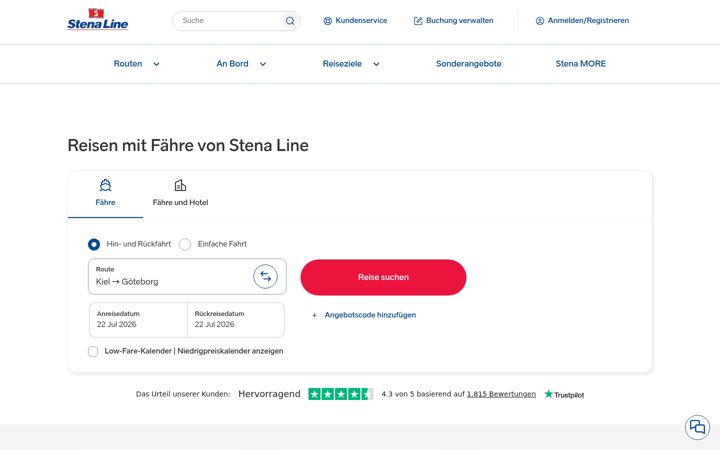The height and width of the screenshot is (450, 720).
Task: Click the user profile icon
Action: 540,21
